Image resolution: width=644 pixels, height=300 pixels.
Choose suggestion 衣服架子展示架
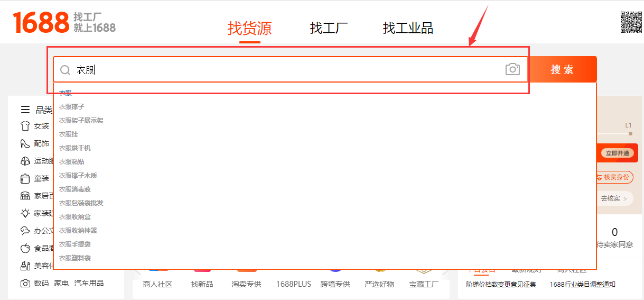(81, 120)
